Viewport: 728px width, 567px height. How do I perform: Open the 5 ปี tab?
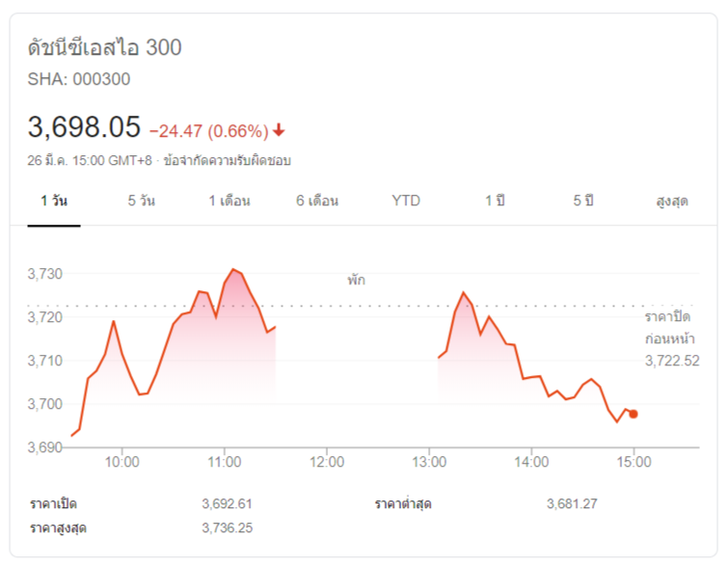point(583,202)
